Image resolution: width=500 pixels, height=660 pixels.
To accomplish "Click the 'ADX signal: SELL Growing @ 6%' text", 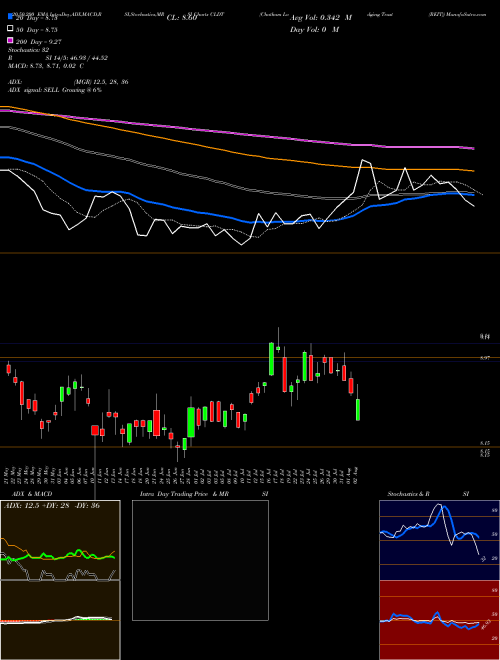I will pos(55,90).
